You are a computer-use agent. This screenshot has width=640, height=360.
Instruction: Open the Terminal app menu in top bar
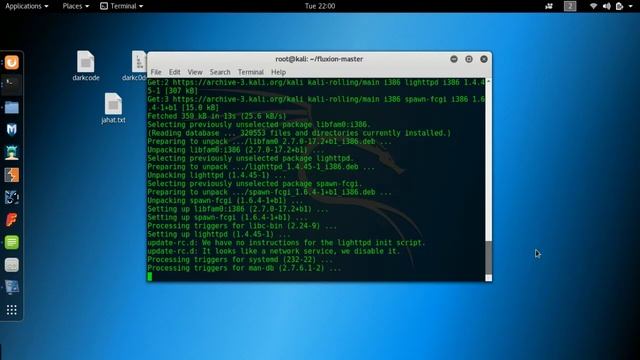tap(122, 6)
